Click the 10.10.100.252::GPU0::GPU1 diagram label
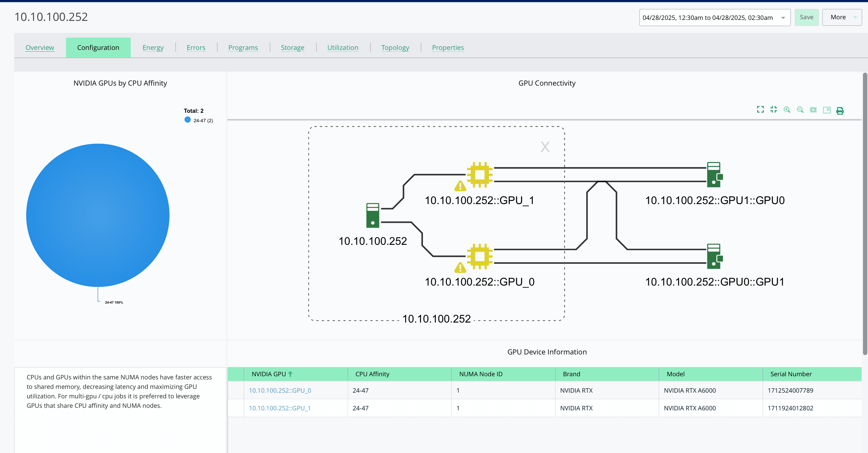 tap(715, 282)
